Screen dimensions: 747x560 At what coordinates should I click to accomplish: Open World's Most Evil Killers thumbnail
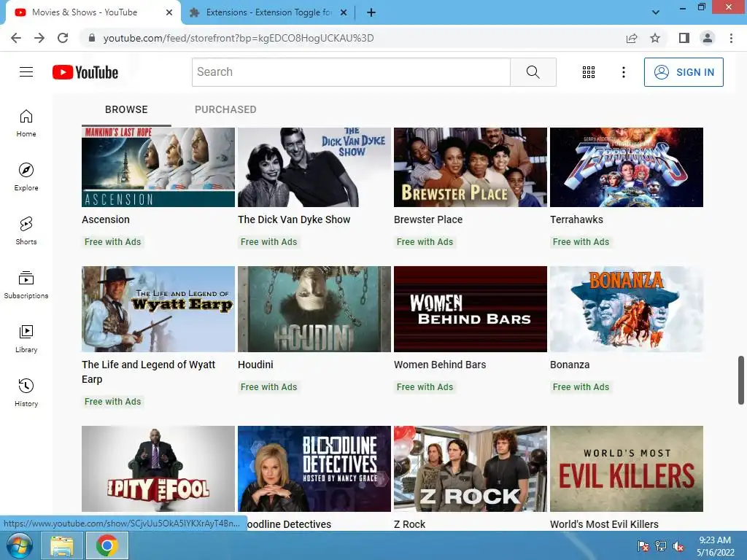pos(627,469)
